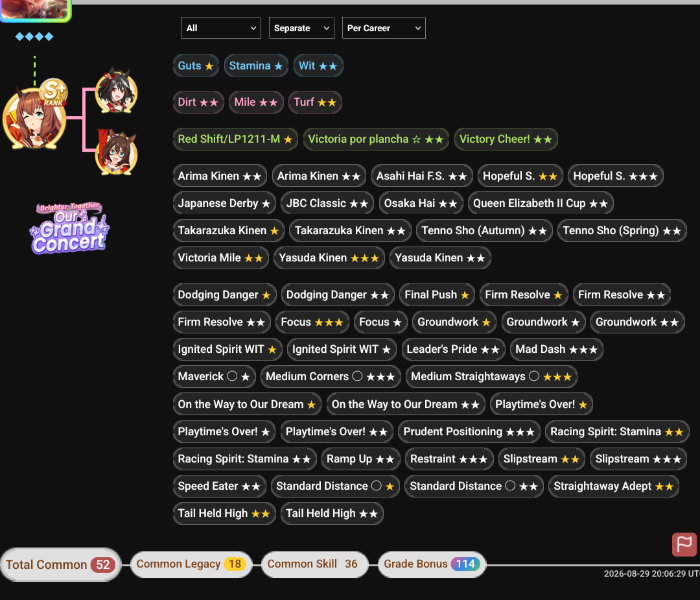Viewport: 700px width, 600px height.
Task: Click the Victoria por plancha tag
Action: (x=376, y=139)
